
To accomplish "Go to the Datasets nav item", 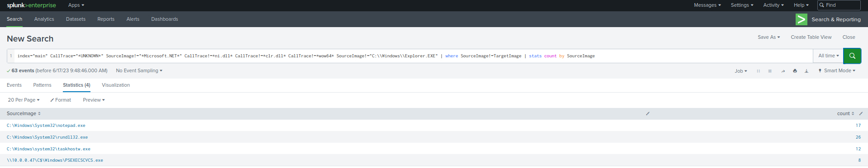I will click(x=76, y=19).
